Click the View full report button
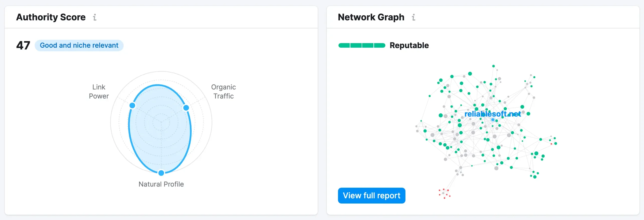Screen dimensions: 644x220 coord(371,196)
